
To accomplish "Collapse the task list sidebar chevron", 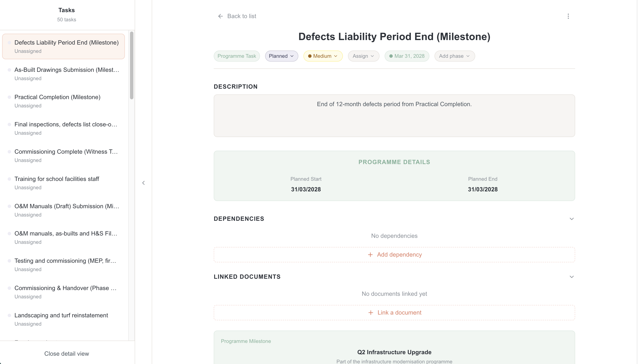I will (x=143, y=183).
